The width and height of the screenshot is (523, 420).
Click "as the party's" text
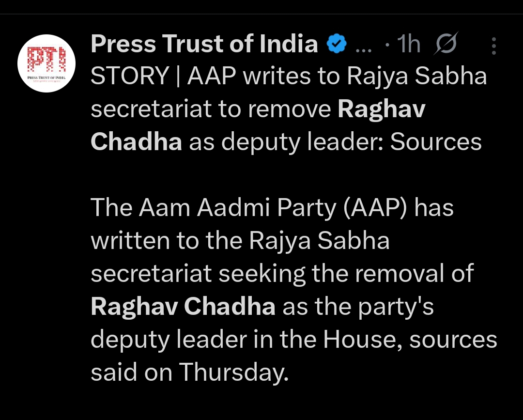click(358, 307)
